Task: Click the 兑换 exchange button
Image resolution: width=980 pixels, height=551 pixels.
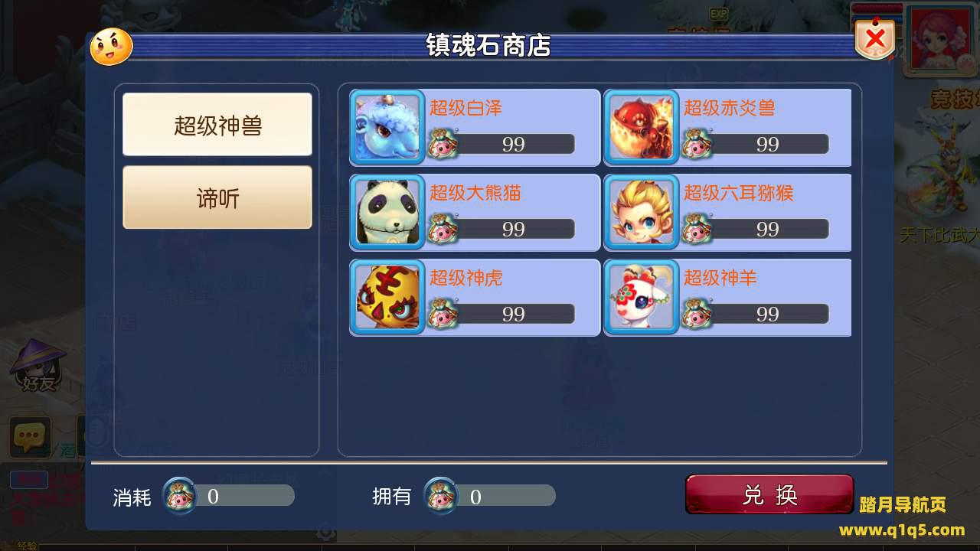Action: coord(769,494)
